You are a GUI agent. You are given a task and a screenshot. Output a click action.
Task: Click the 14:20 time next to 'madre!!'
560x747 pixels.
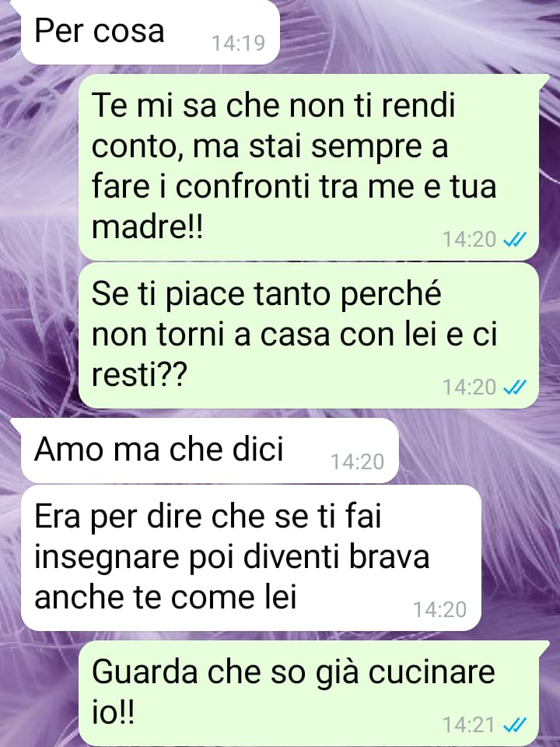click(470, 240)
